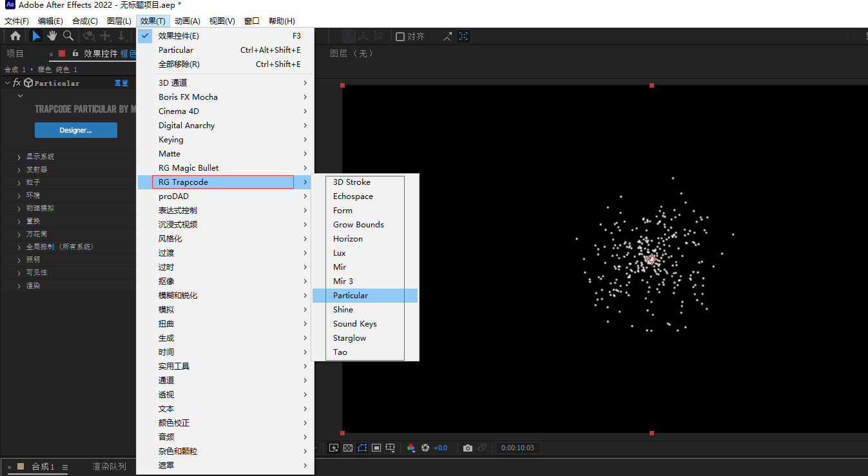Choose 3D Stroke from the submenu

tap(365, 182)
